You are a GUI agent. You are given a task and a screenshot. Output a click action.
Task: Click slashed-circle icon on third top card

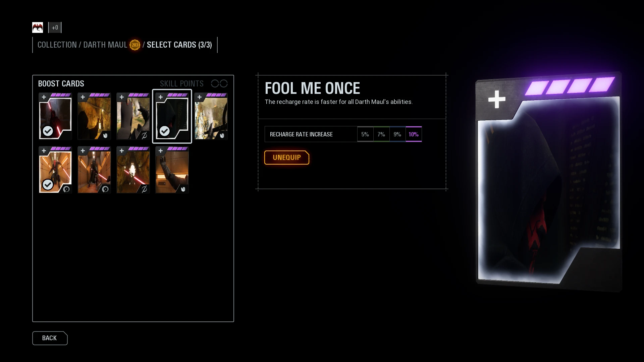[x=144, y=136]
